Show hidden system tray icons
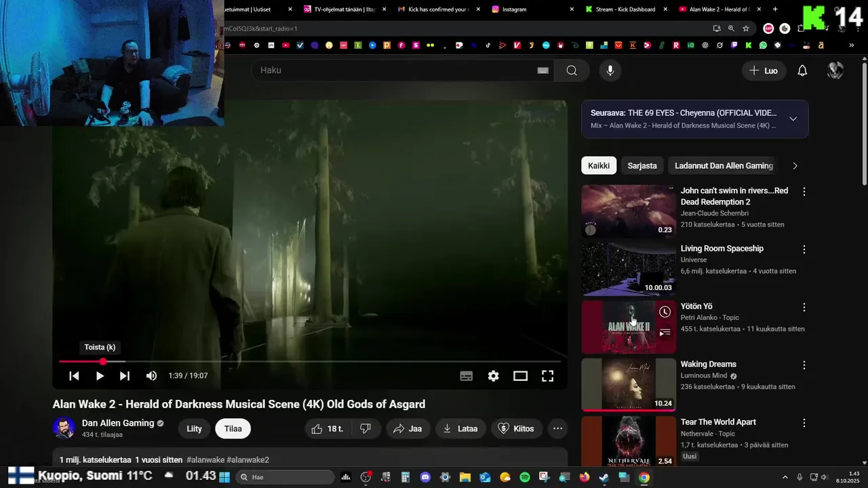The image size is (868, 488). [x=785, y=477]
